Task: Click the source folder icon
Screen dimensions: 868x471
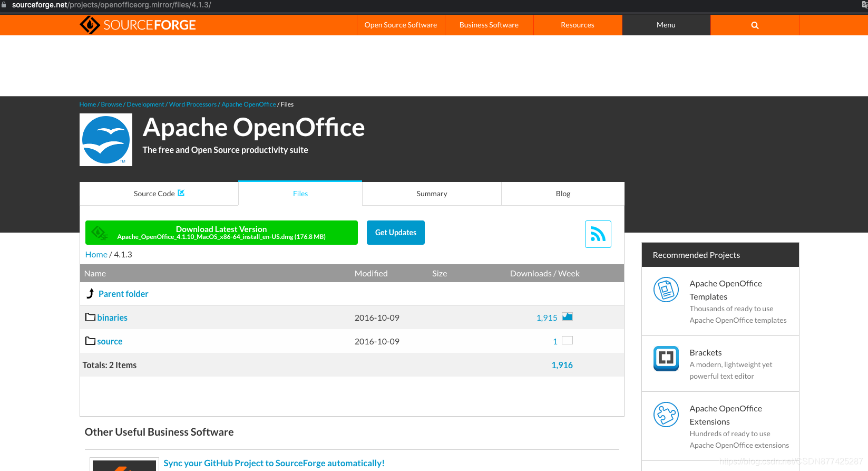Action: (x=90, y=341)
